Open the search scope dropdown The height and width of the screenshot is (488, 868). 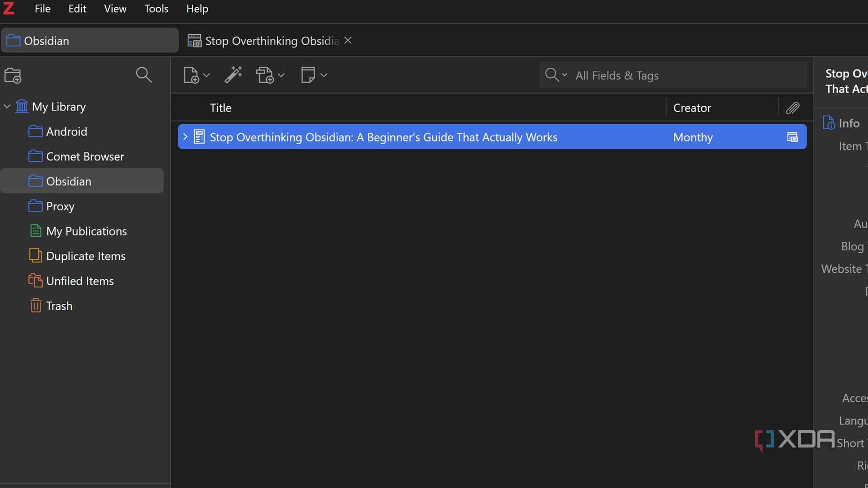566,75
